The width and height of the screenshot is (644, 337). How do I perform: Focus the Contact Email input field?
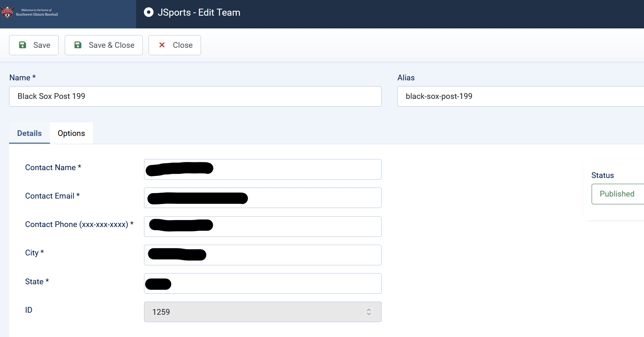[263, 198]
